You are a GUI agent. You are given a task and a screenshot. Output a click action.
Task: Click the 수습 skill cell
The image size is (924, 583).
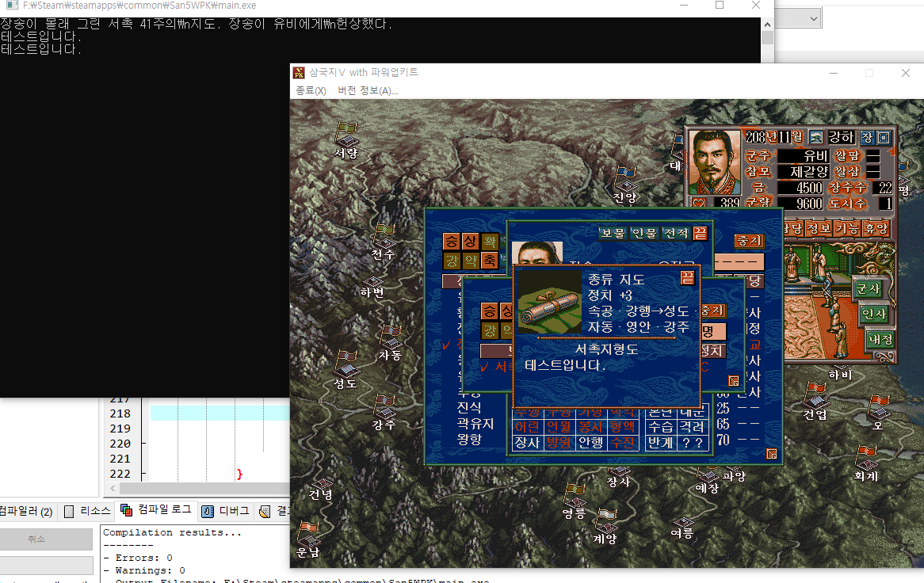pos(661,426)
